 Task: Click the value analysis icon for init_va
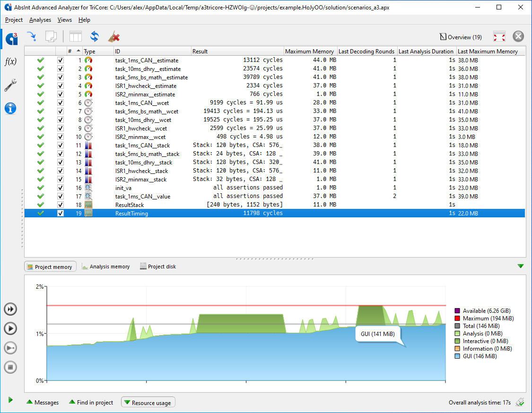[x=88, y=188]
